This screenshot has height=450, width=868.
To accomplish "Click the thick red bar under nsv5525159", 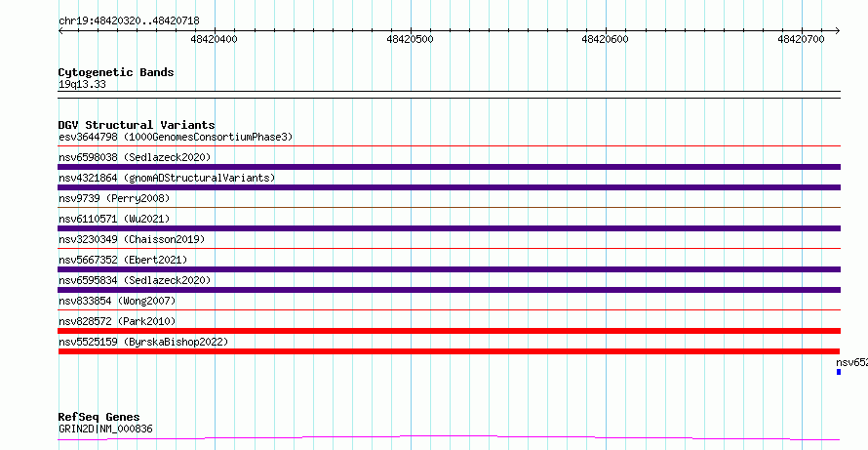I will (x=449, y=351).
